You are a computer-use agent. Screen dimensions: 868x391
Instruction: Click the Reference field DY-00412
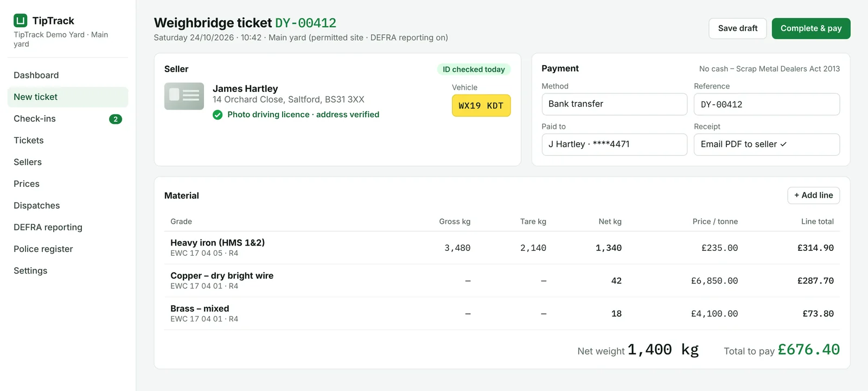click(767, 104)
